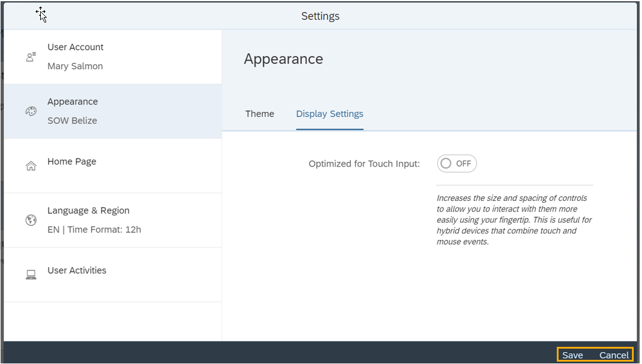Switch to the Theme tab

pos(260,113)
